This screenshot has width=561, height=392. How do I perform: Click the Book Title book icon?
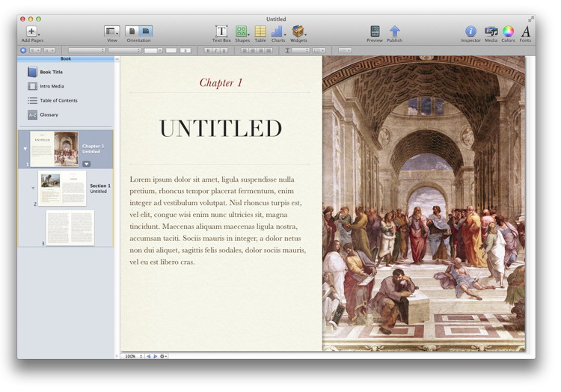tap(32, 72)
